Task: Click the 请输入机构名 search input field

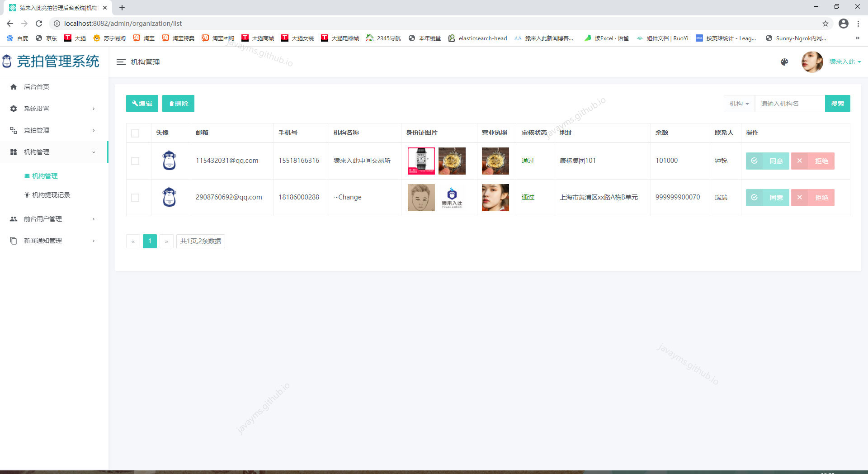Action: 789,103
